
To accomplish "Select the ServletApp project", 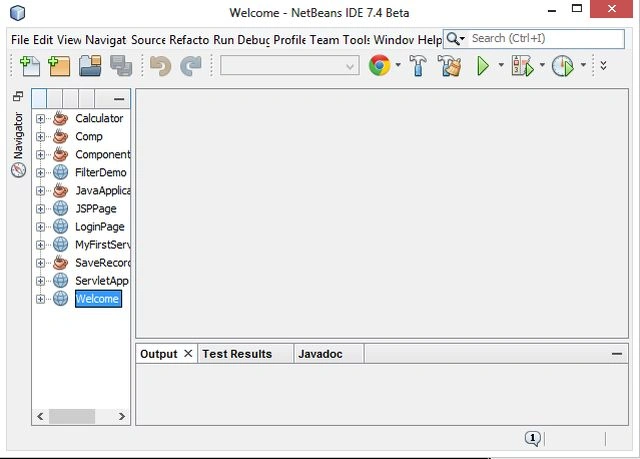I will [x=102, y=281].
